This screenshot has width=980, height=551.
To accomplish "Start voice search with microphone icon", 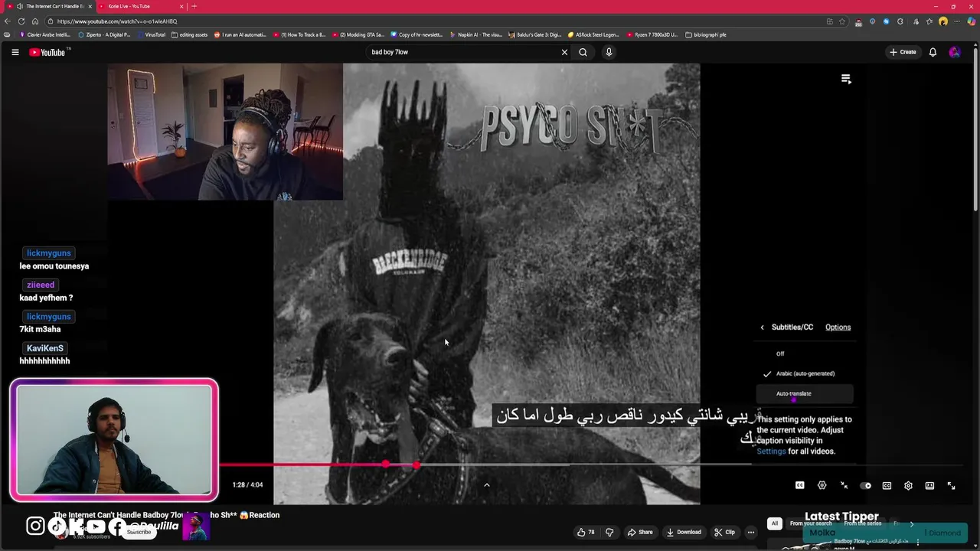I will 609,52.
